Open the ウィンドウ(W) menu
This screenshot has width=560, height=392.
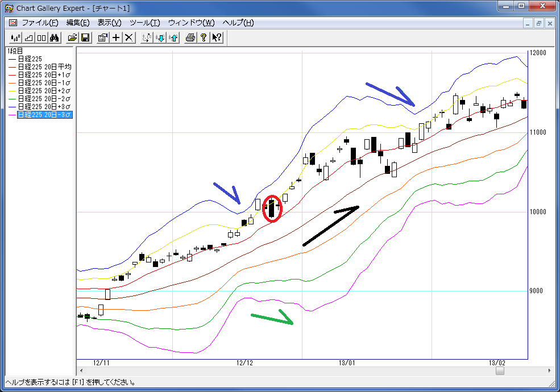click(191, 23)
